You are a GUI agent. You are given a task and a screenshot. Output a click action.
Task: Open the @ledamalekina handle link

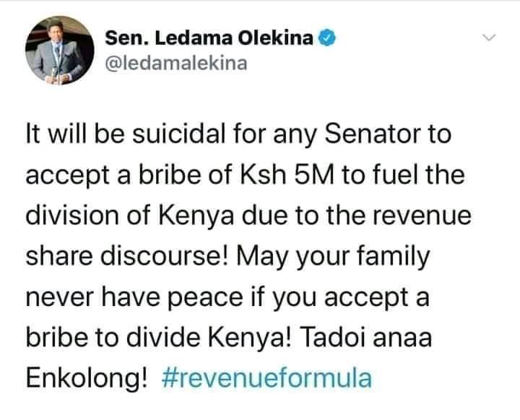point(176,64)
